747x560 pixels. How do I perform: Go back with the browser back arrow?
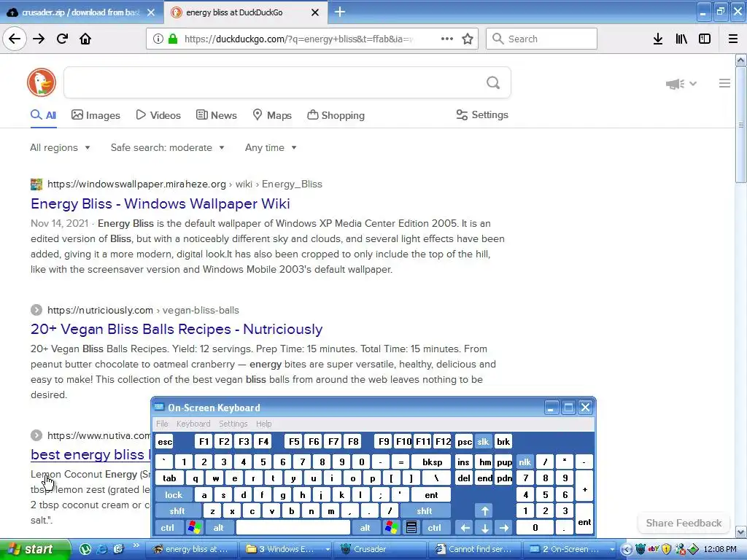pyautogui.click(x=15, y=39)
